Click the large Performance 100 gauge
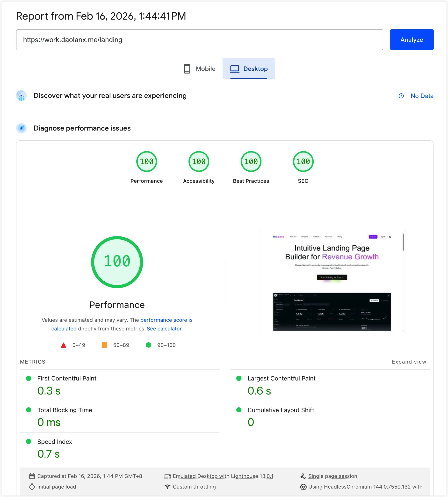This screenshot has height=497, width=448. (117, 262)
